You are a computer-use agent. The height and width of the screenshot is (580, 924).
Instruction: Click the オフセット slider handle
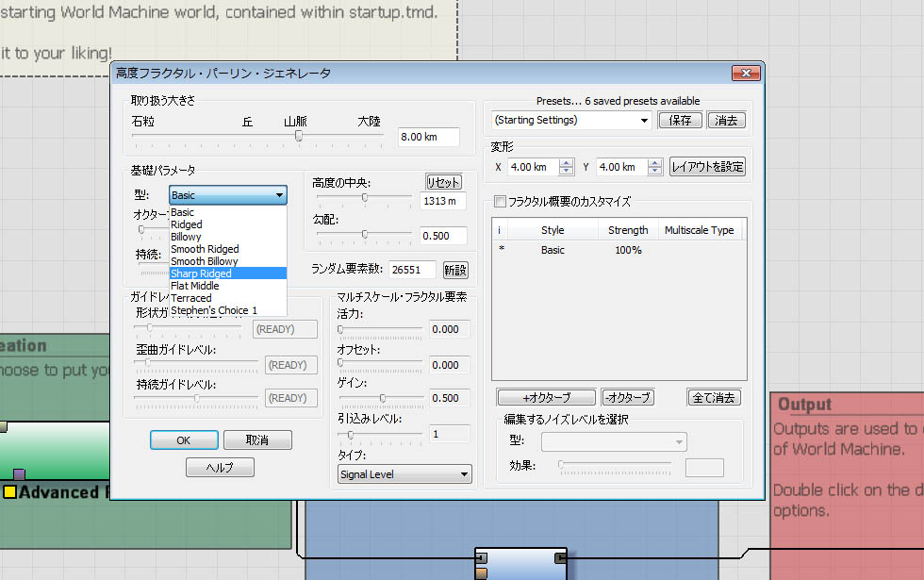pos(340,363)
